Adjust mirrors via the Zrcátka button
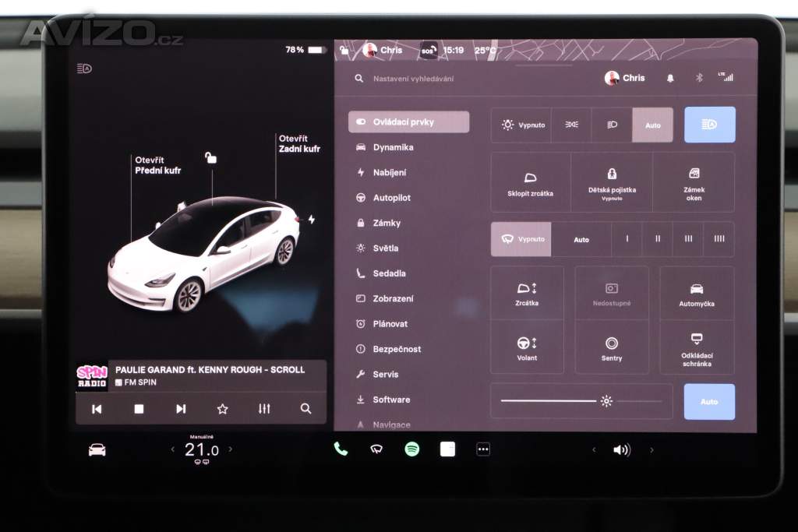Screen dimensions: 798x532 pyautogui.click(x=527, y=294)
